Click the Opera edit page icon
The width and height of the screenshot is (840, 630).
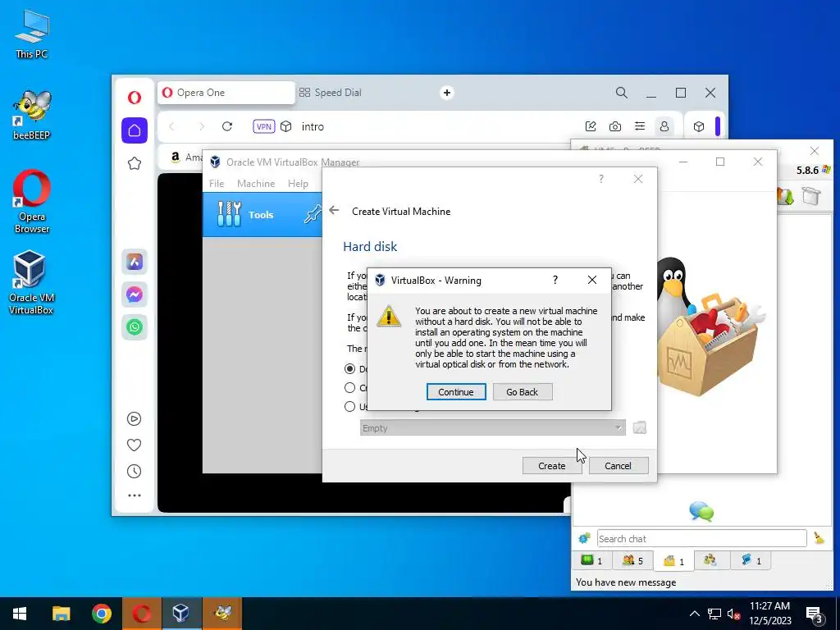point(591,126)
